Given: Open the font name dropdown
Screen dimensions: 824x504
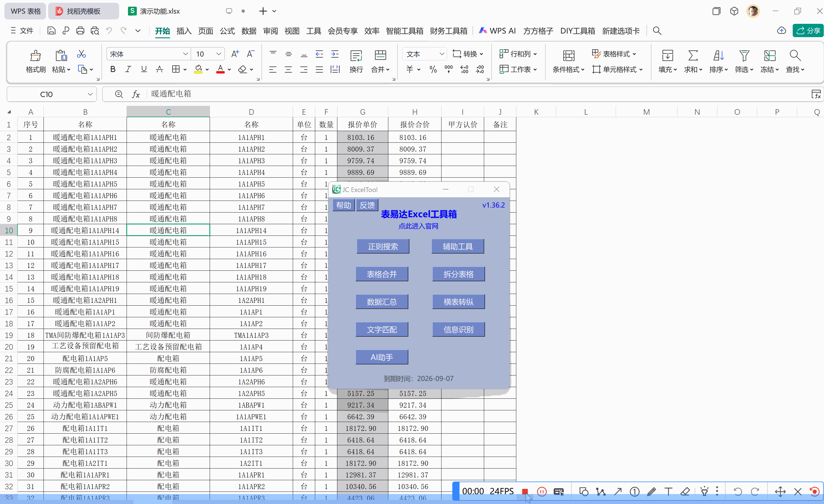Looking at the screenshot, I should pyautogui.click(x=185, y=54).
